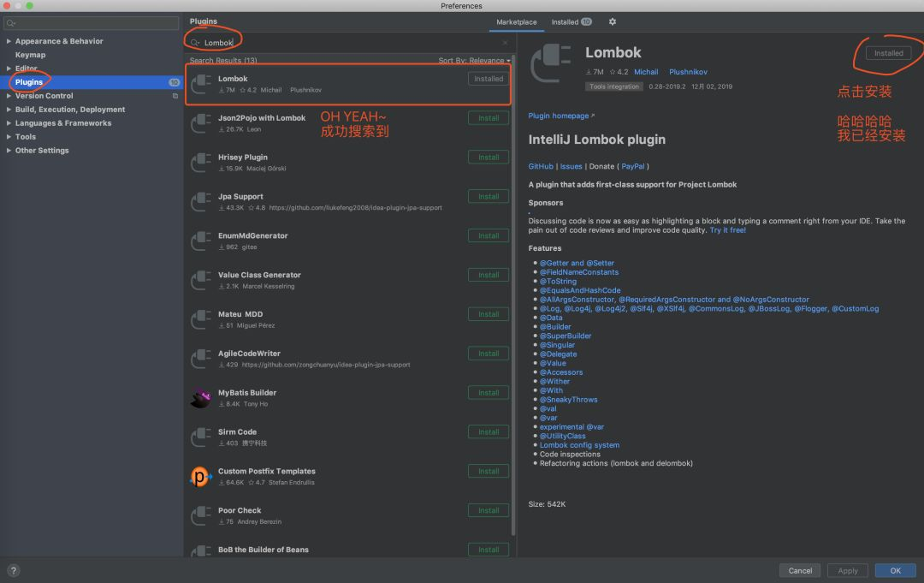Expand Languages & Frameworks settings
Screen dimensions: 924x583
(x=9, y=123)
